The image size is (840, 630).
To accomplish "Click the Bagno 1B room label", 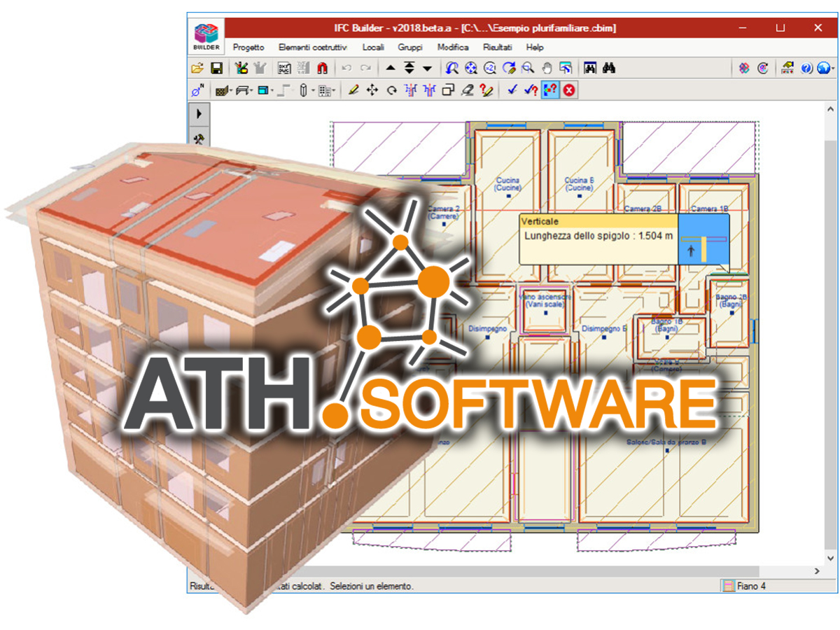I will tap(667, 325).
